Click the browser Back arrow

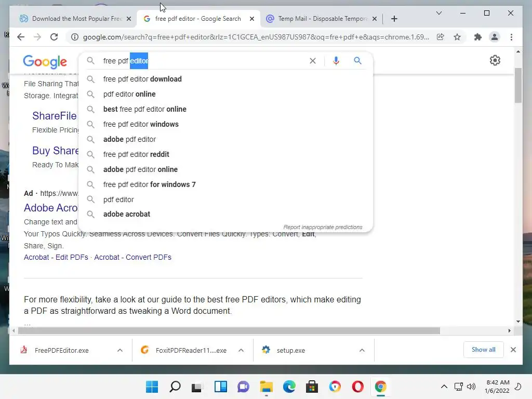click(21, 37)
